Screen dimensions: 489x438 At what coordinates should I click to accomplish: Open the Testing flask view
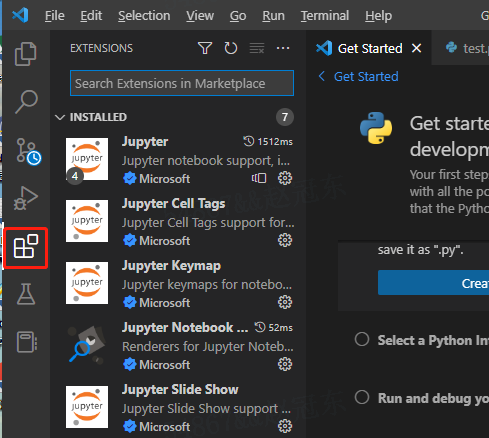pyautogui.click(x=26, y=294)
